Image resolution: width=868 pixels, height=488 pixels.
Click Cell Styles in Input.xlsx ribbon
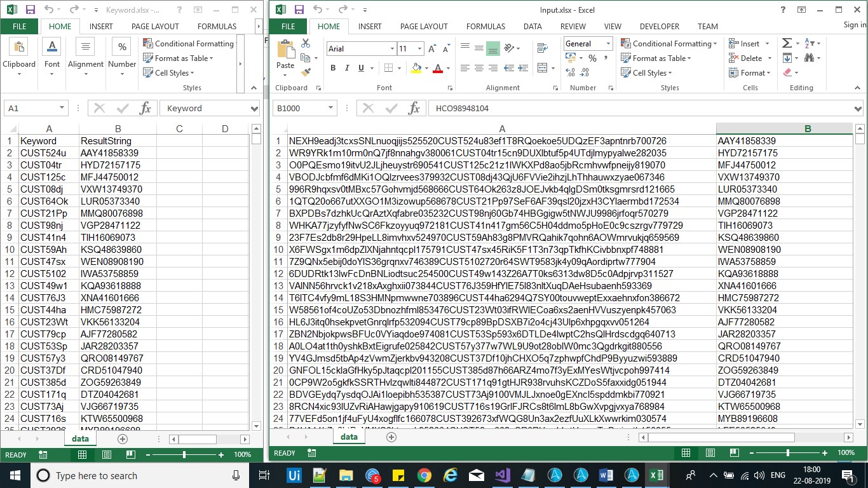(x=650, y=73)
